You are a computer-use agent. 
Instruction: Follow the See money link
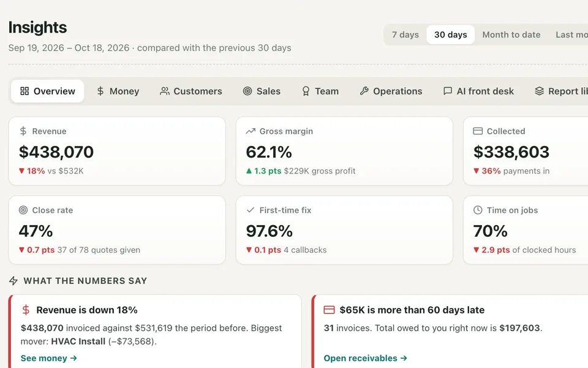[49, 358]
